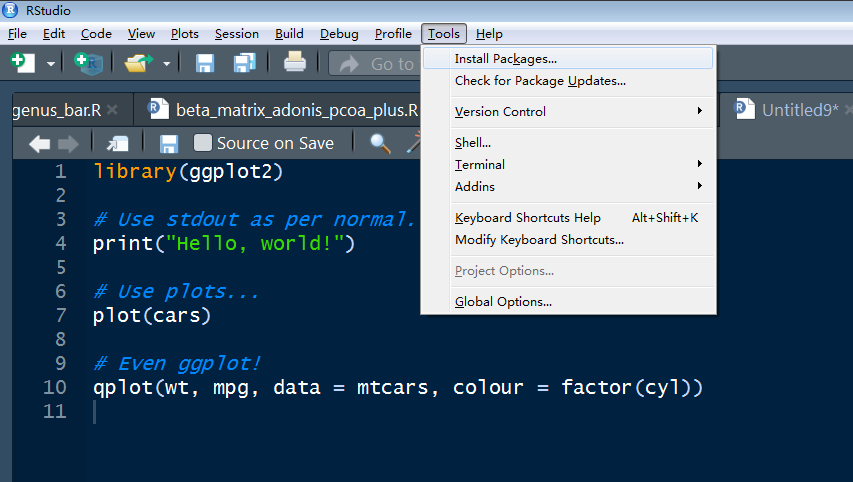Click Show in new window icon

(x=118, y=144)
